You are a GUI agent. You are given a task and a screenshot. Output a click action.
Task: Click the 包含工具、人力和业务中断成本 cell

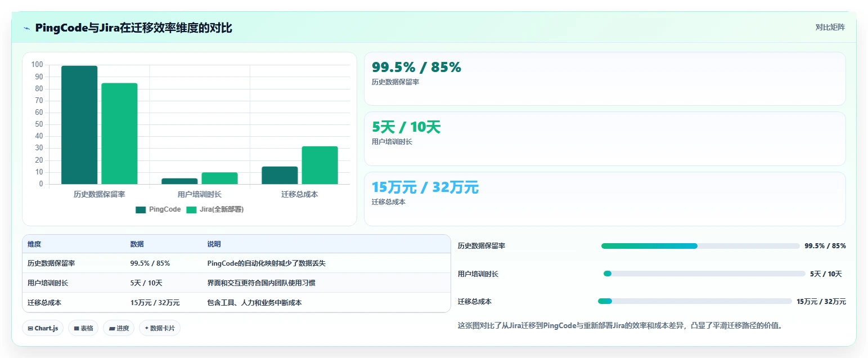(254, 303)
